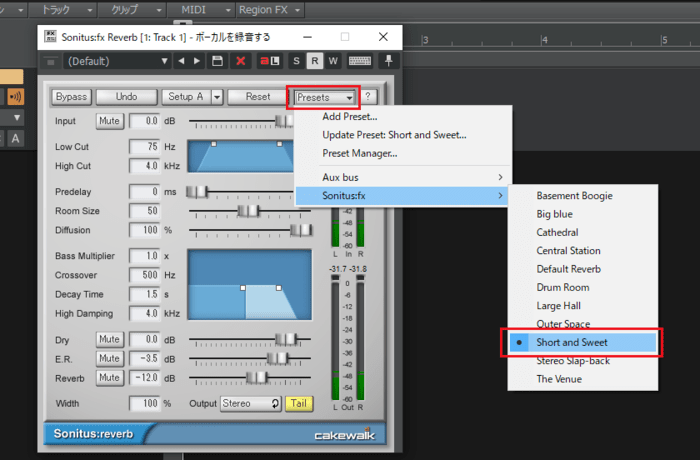Select Drum Room preset
700x460 pixels.
(x=583, y=287)
